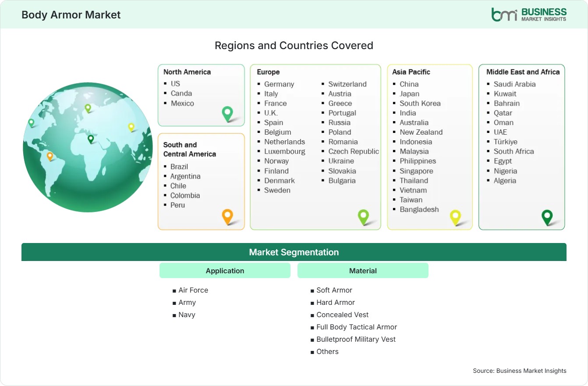Click 'U.K.' in Europe list

tap(271, 113)
